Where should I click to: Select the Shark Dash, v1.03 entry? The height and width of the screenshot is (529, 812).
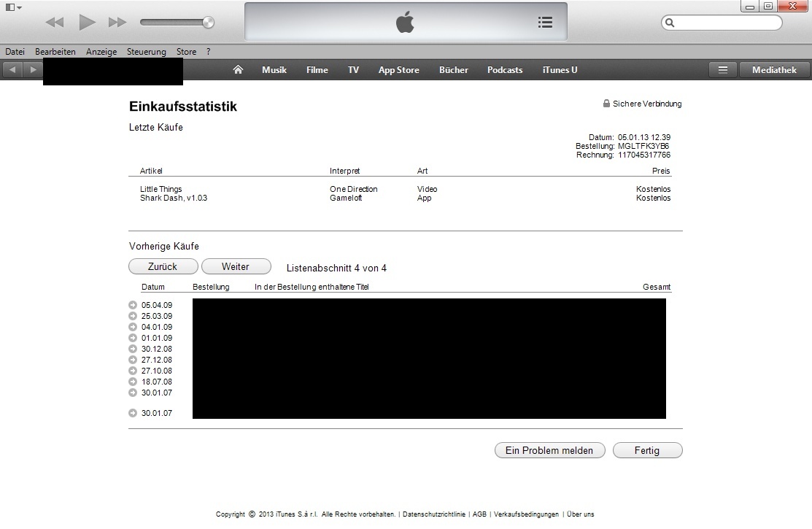click(x=174, y=198)
